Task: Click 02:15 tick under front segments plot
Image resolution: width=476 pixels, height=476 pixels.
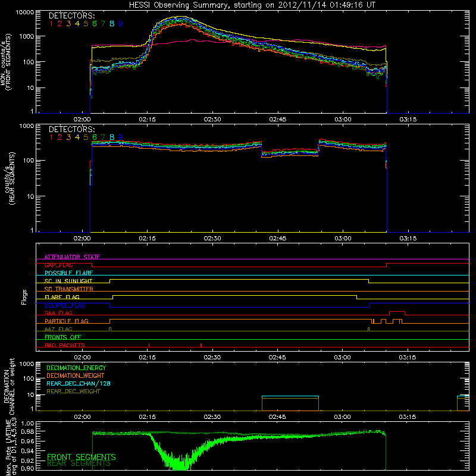Action: [147, 120]
